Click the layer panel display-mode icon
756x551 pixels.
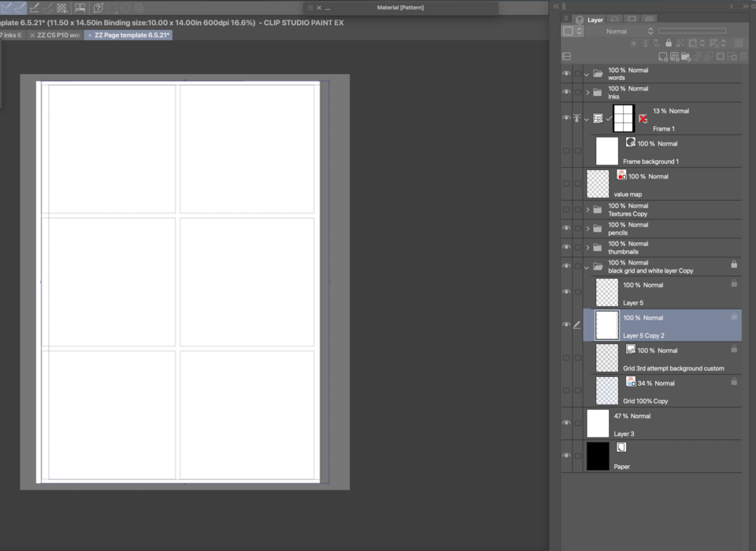566,57
